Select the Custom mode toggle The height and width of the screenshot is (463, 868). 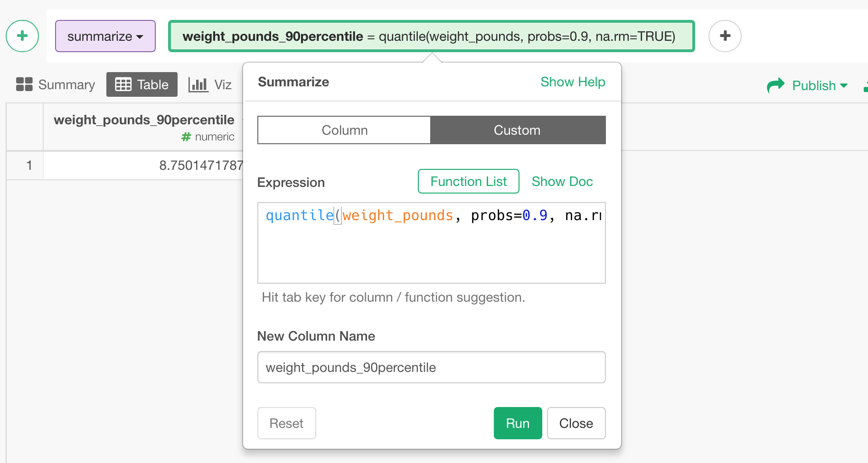click(517, 130)
